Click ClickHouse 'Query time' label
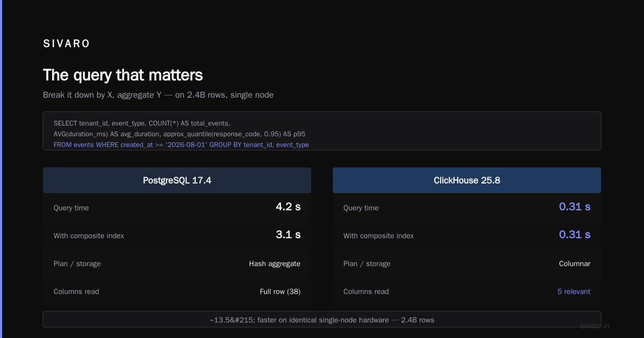The image size is (644, 338). (x=361, y=208)
